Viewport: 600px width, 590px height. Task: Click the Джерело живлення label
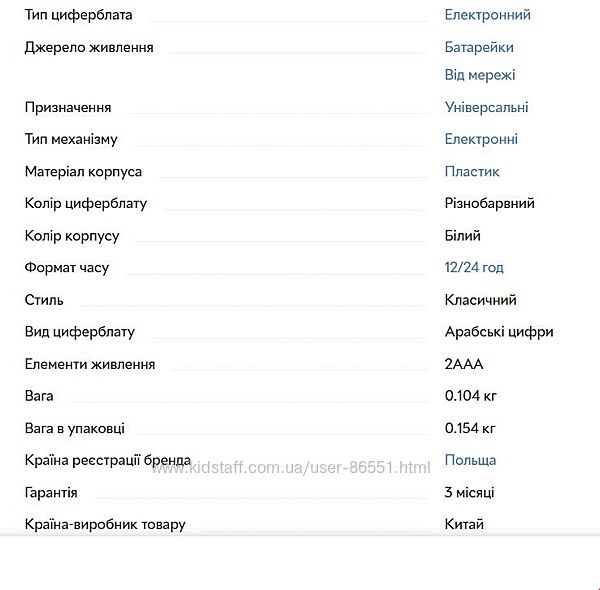click(x=89, y=47)
